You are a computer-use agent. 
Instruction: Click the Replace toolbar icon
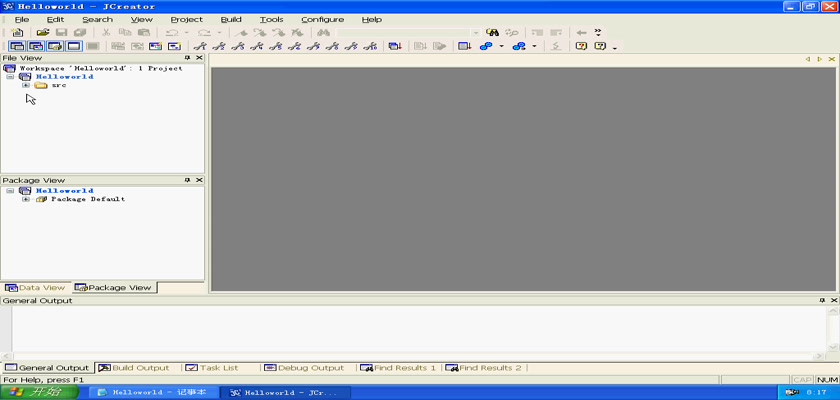tap(512, 33)
